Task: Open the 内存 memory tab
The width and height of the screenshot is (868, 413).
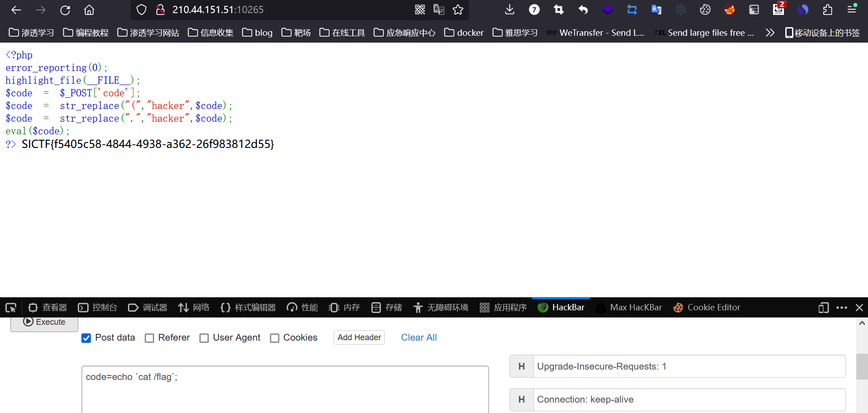Action: tap(344, 308)
